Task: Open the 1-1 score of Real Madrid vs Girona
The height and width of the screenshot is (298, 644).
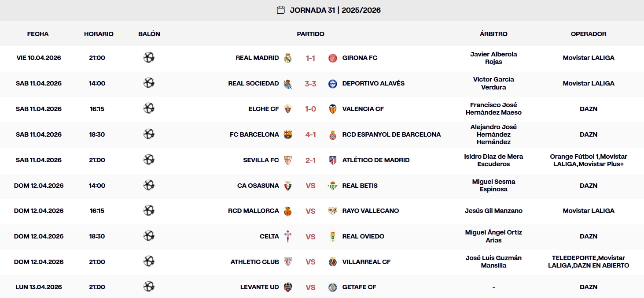Action: click(x=310, y=58)
